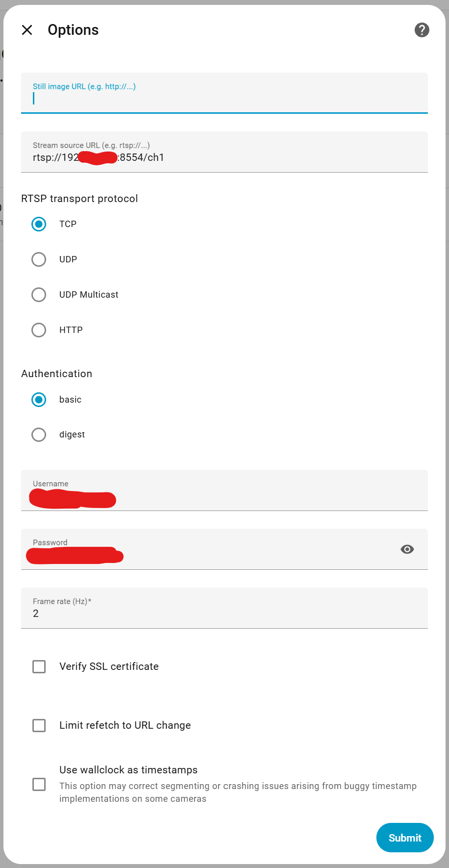Reveal the password with the eye icon

(x=407, y=549)
